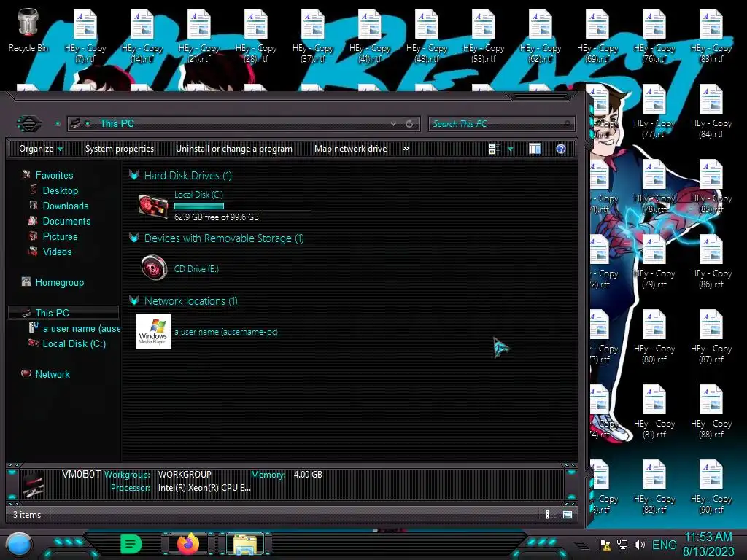The image size is (747, 560).
Task: Select Desktop in Favorites
Action: coord(60,190)
